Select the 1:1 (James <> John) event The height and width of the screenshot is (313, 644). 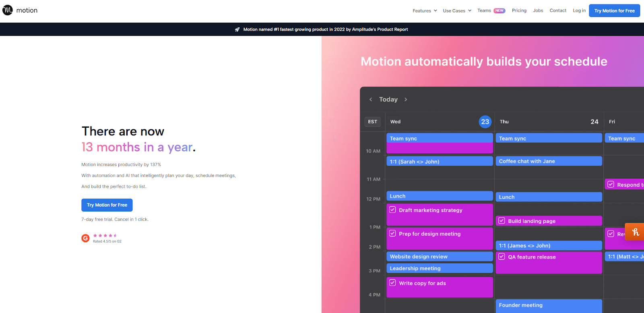(x=549, y=246)
